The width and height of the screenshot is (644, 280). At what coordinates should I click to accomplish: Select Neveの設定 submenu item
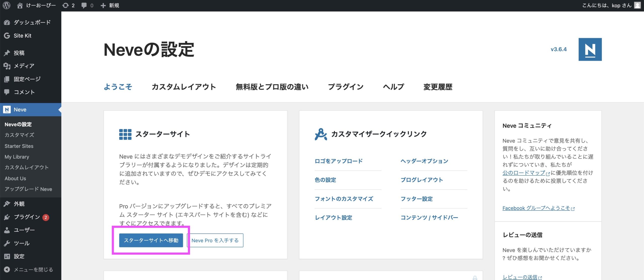coord(18,124)
